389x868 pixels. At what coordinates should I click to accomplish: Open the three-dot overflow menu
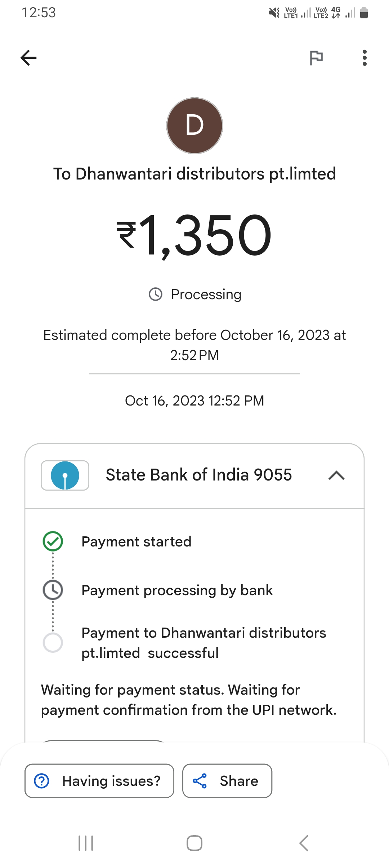click(365, 58)
